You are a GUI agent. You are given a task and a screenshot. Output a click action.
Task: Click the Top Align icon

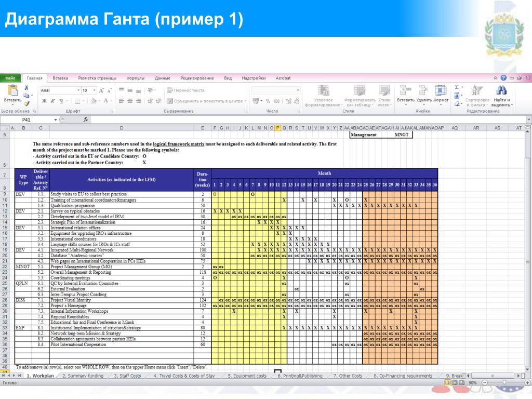pos(122,90)
